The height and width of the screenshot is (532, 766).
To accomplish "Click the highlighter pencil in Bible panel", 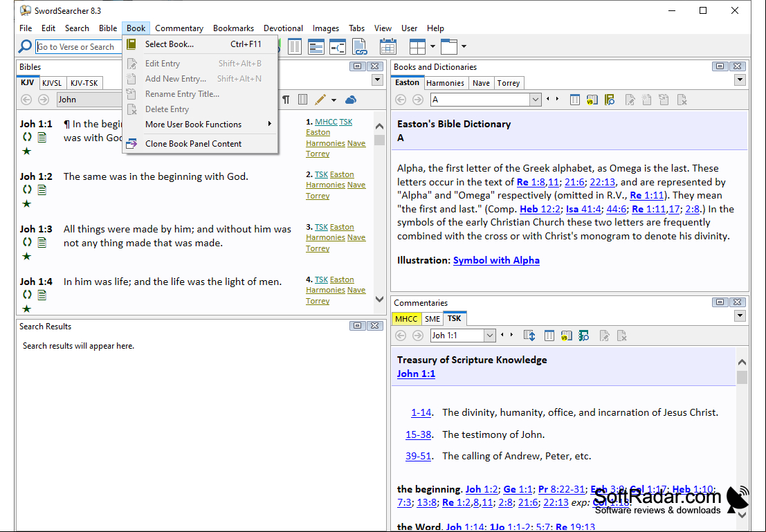I will tap(320, 100).
